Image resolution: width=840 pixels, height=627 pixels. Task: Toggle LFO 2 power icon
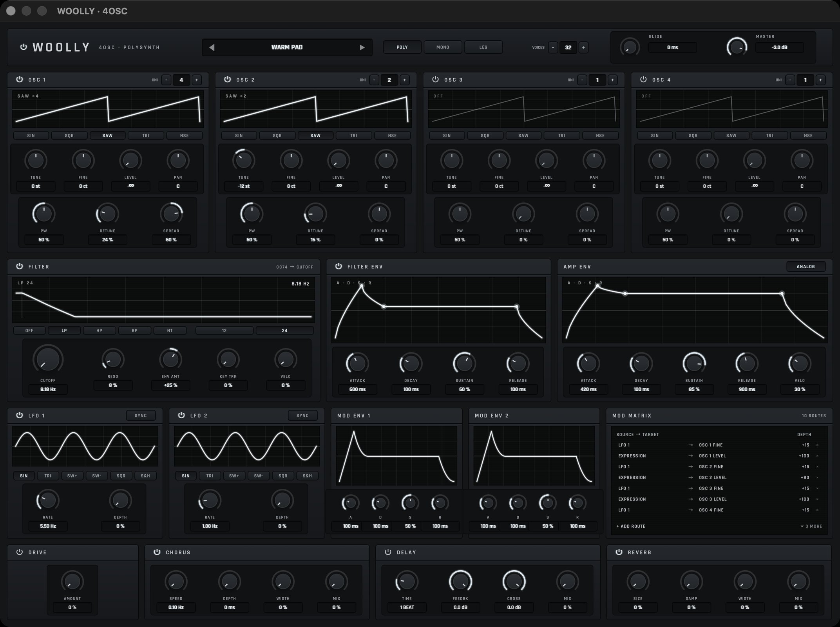[181, 415]
